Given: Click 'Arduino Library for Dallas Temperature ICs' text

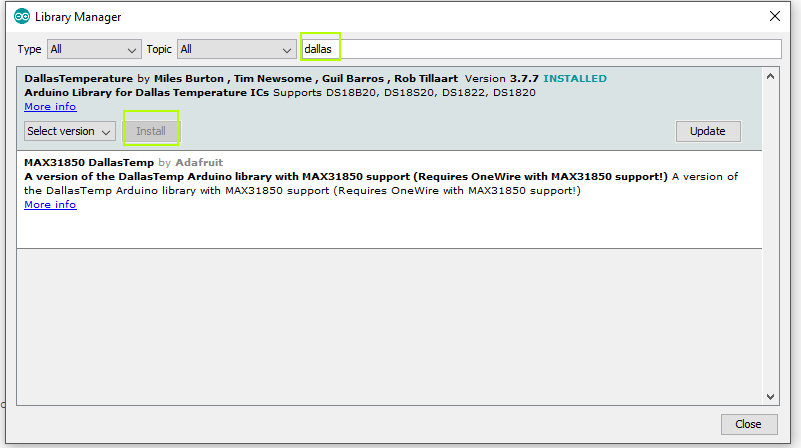Looking at the screenshot, I should pos(147,92).
